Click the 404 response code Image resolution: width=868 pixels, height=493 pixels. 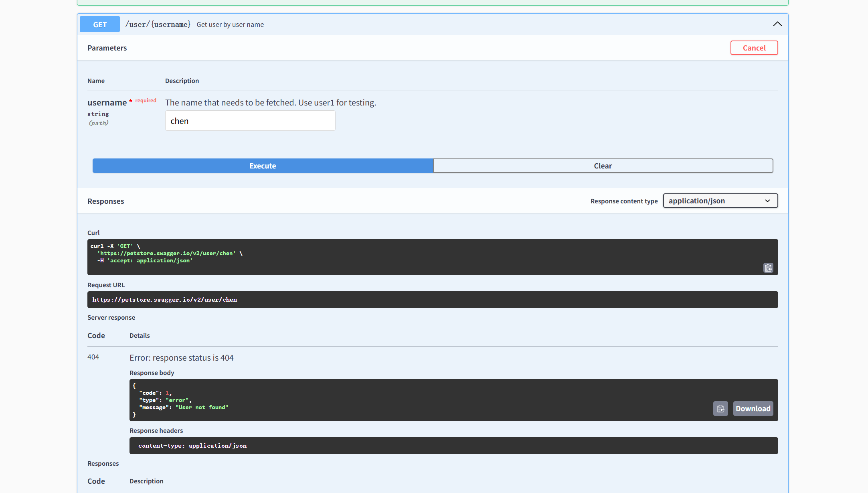(93, 357)
